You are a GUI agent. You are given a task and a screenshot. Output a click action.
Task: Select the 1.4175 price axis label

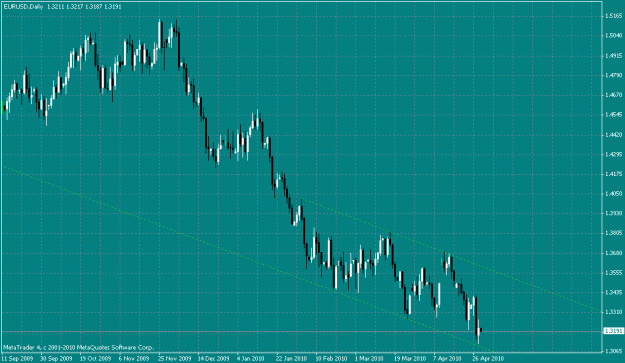click(614, 174)
